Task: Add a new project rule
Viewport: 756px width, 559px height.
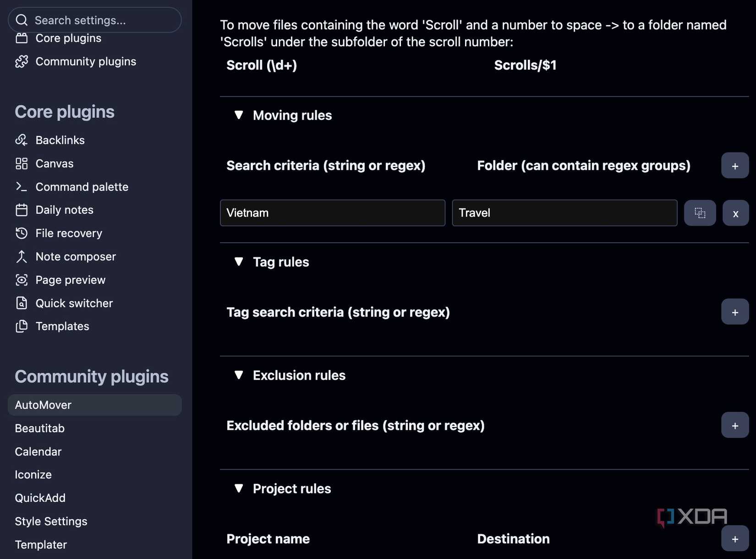Action: click(735, 539)
